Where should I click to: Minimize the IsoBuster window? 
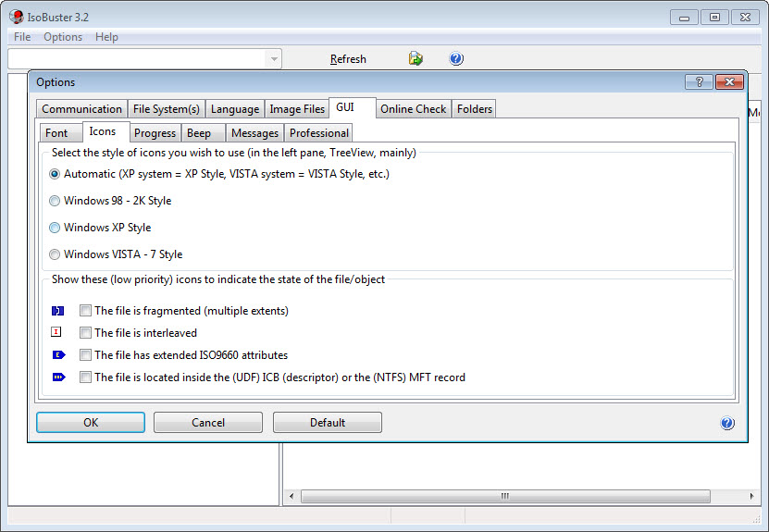tap(684, 18)
